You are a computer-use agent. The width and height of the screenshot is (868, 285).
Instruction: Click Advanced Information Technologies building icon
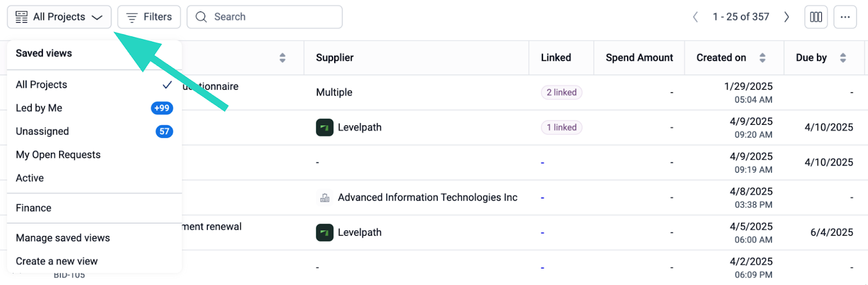tap(324, 198)
